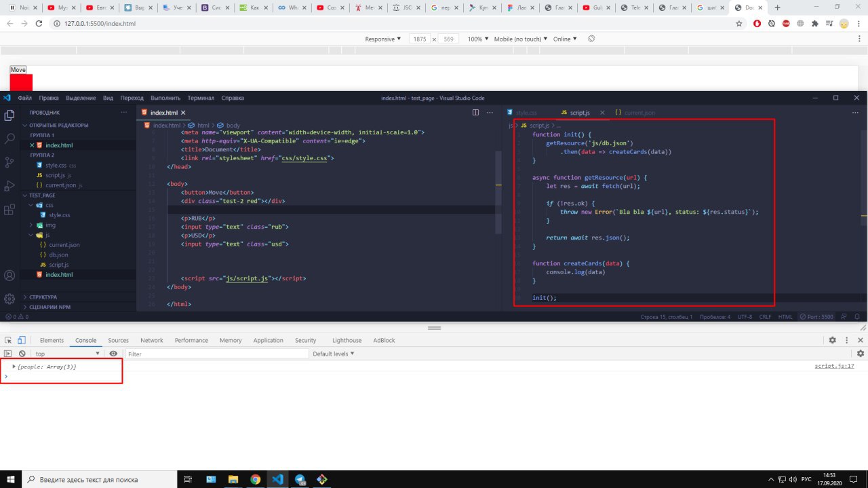Reload page in Chrome
This screenshot has width=868, height=488.
[x=40, y=23]
